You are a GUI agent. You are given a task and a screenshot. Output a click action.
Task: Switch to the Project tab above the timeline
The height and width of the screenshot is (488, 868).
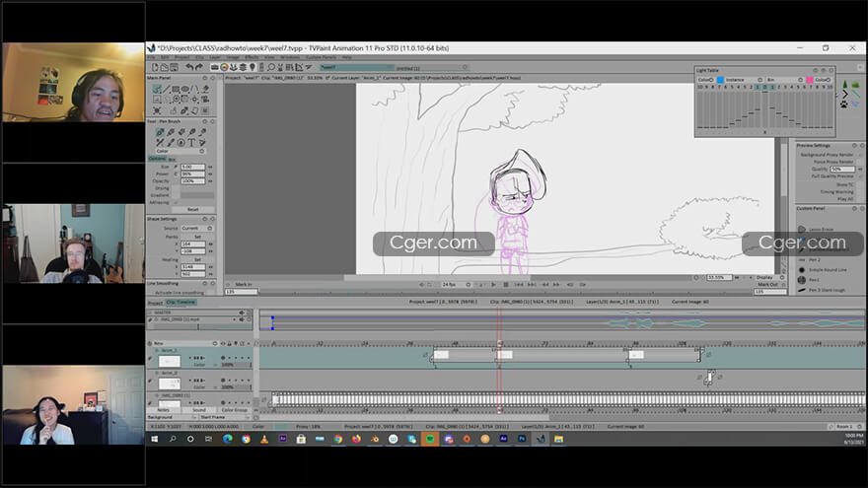[x=155, y=303]
